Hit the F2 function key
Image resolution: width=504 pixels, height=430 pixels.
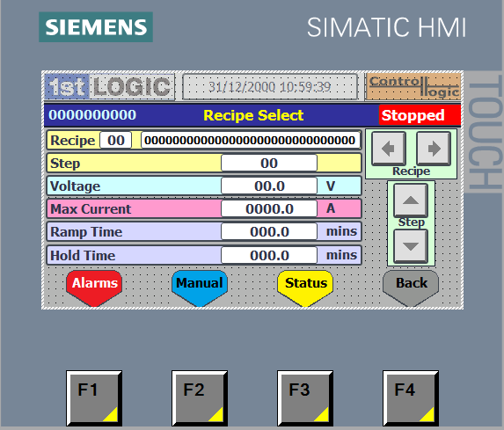click(x=200, y=398)
